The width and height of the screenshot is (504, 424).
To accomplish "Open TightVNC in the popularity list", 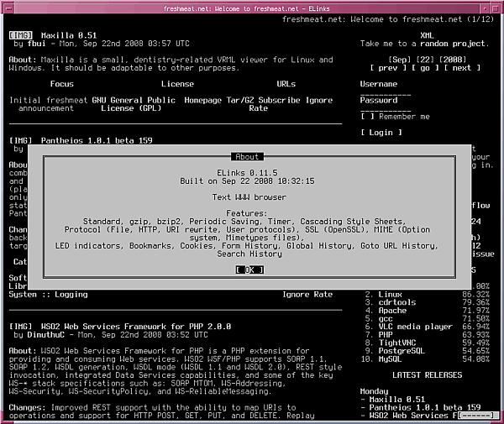I will (x=397, y=343).
